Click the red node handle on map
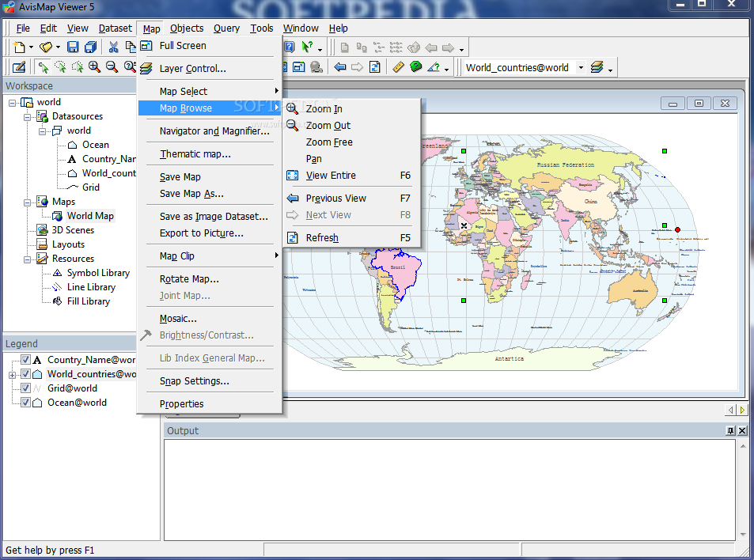The image size is (754, 560). point(677,229)
